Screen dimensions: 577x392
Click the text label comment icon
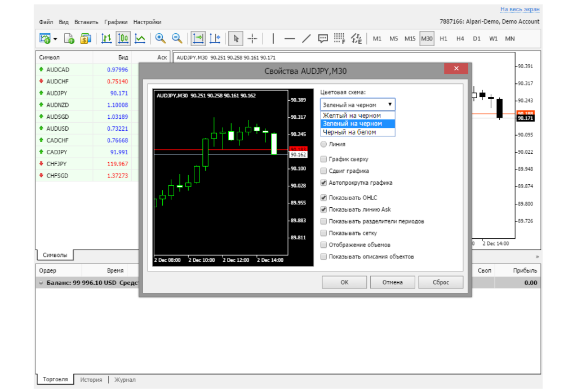pyautogui.click(x=323, y=38)
